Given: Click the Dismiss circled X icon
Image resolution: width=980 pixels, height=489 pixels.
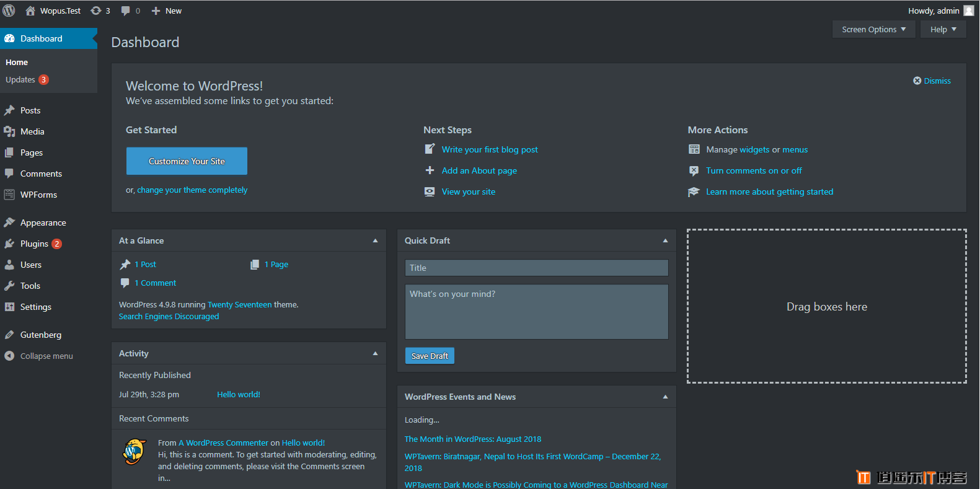Looking at the screenshot, I should pos(917,81).
